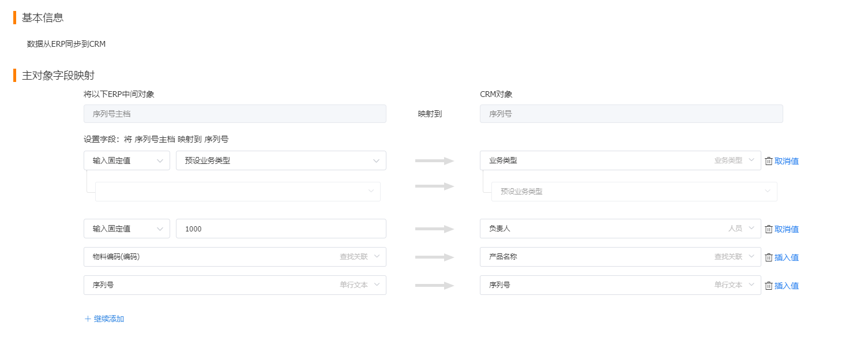Click 取消值 link for 业务类型 row
Screen dimensions: 868x359
coord(787,161)
